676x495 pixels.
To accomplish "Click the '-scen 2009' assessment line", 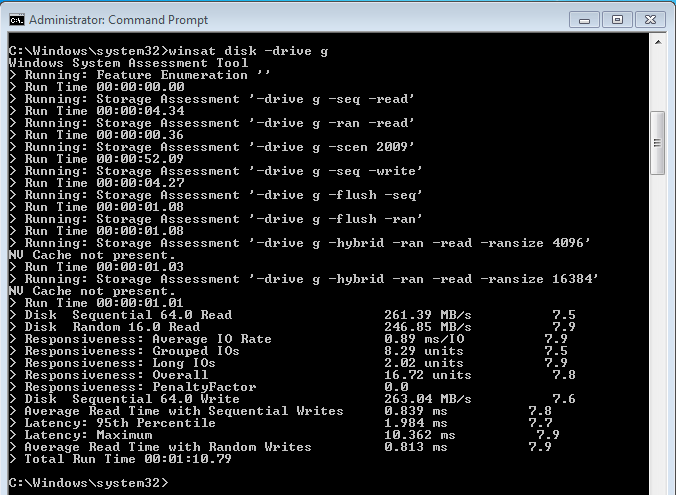I will click(211, 147).
